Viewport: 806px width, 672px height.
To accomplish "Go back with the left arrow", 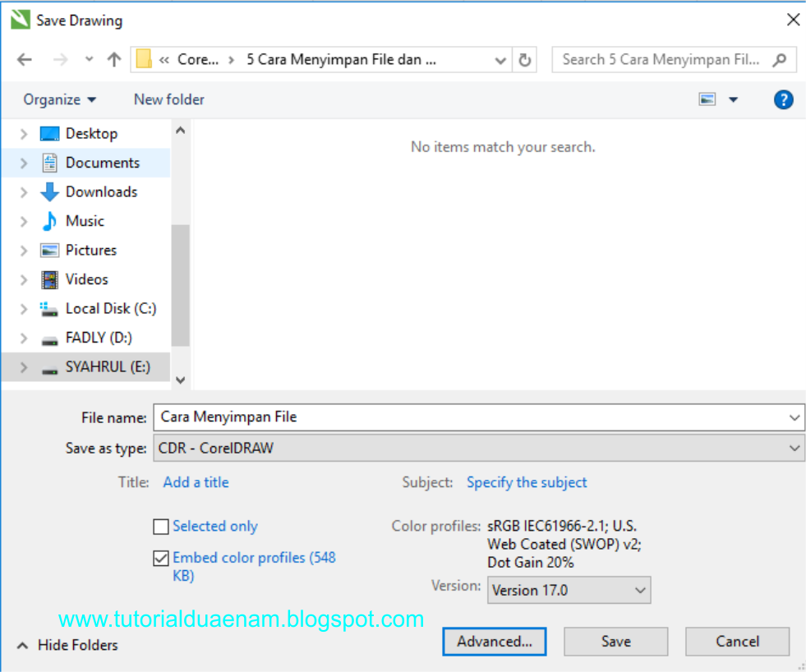I will click(x=24, y=60).
